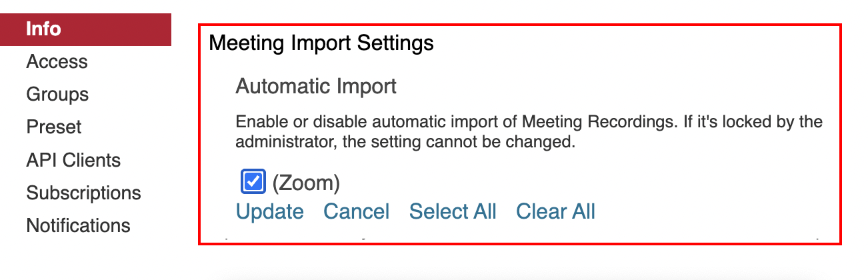This screenshot has width=868, height=280.
Task: Click the (Zoom) checkbox label
Action: tap(306, 182)
